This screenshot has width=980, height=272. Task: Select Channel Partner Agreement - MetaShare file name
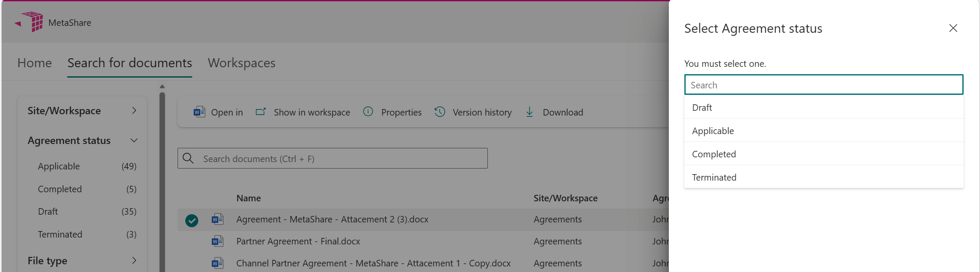coord(373,263)
